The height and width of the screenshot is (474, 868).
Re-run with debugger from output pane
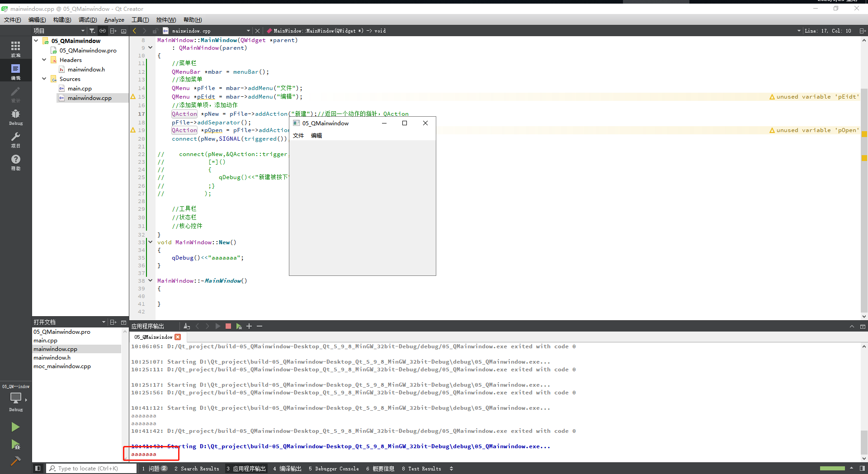239,326
